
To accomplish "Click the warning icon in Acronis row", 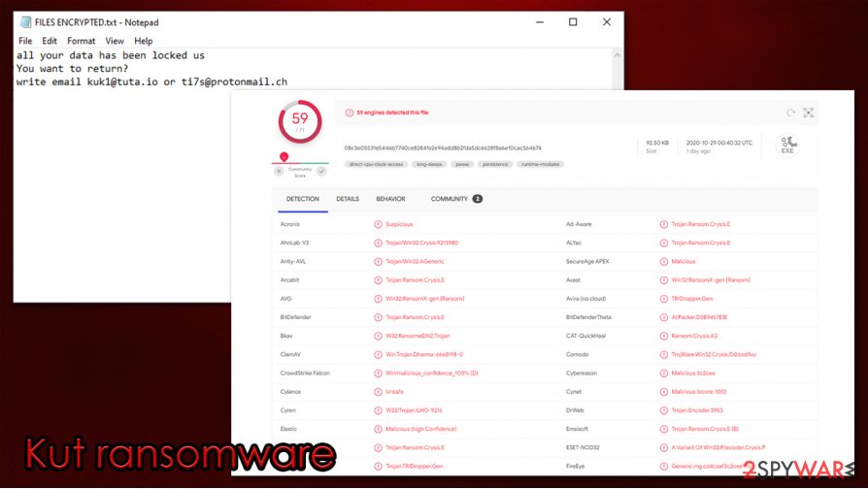I will coord(378,224).
